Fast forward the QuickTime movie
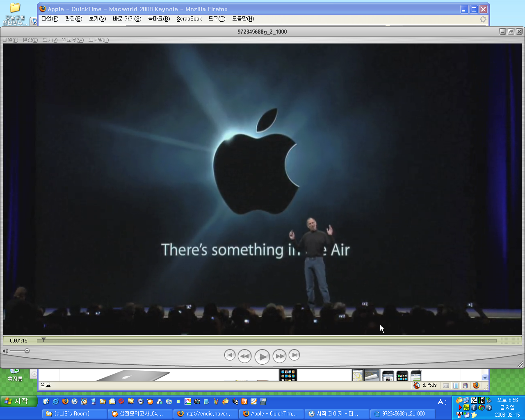Screen dimensions: 525x420 279,356
